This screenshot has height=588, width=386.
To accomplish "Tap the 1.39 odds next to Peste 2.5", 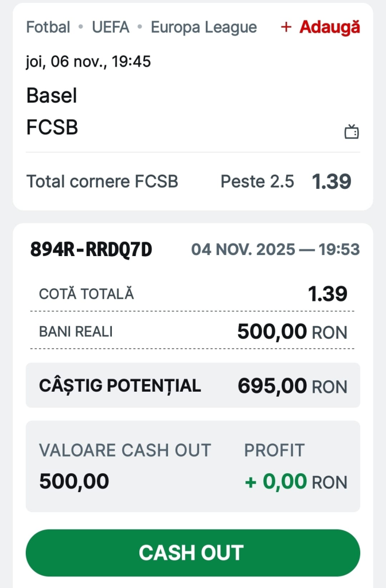I will (332, 181).
